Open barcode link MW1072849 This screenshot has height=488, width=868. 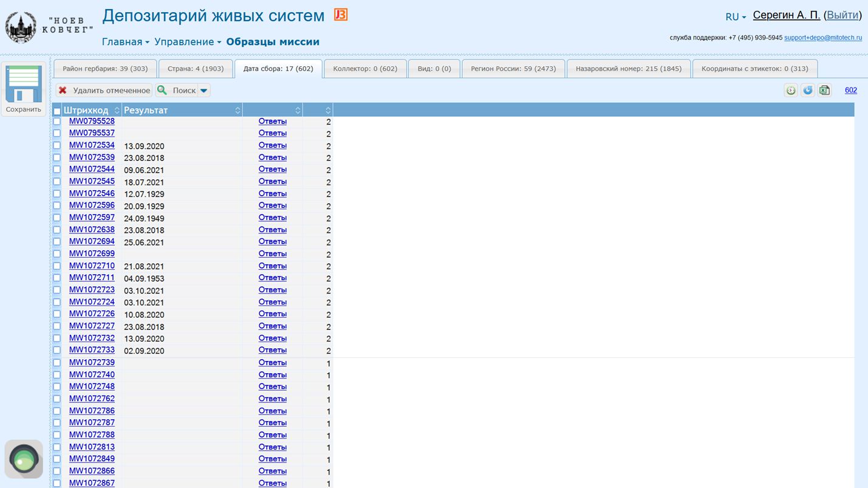(x=92, y=459)
